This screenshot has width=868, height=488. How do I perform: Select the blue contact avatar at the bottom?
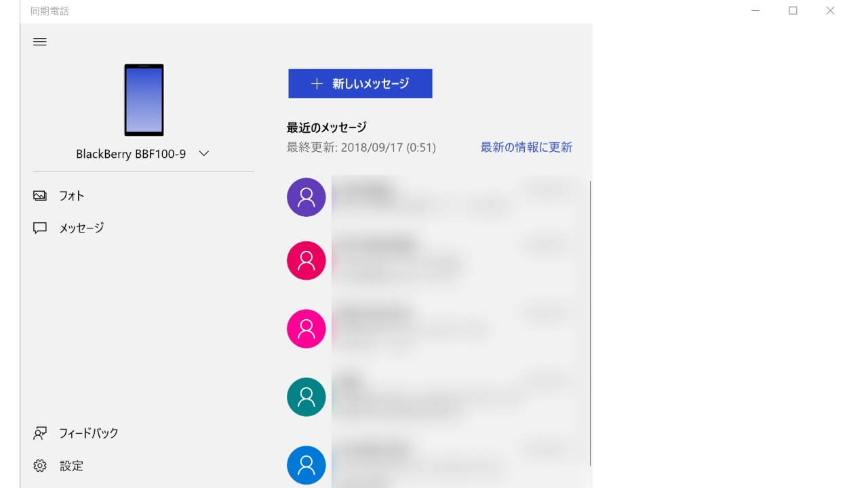point(307,465)
